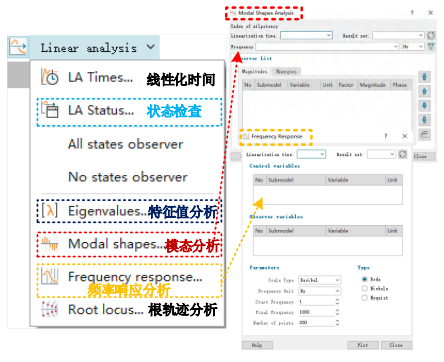Screen dimensions: 444x362
Task: Click the Eigenvalues lambda icon
Action: coord(50,210)
